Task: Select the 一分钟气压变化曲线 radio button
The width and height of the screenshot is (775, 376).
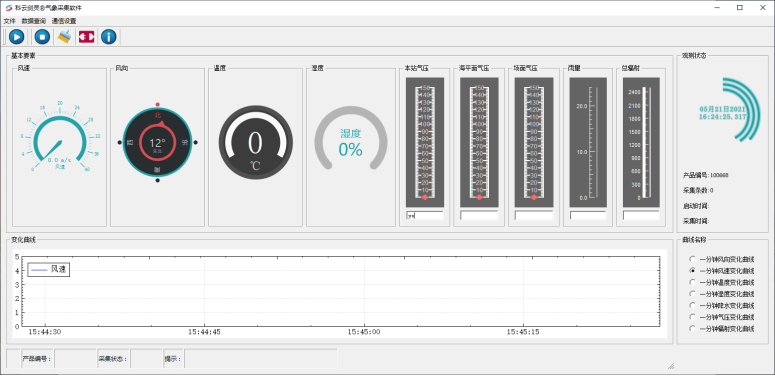Action: coord(692,317)
